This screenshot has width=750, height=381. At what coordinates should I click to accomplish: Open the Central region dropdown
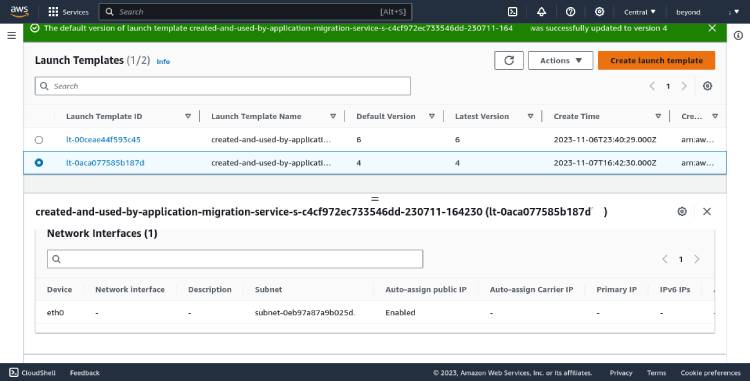[x=640, y=12]
